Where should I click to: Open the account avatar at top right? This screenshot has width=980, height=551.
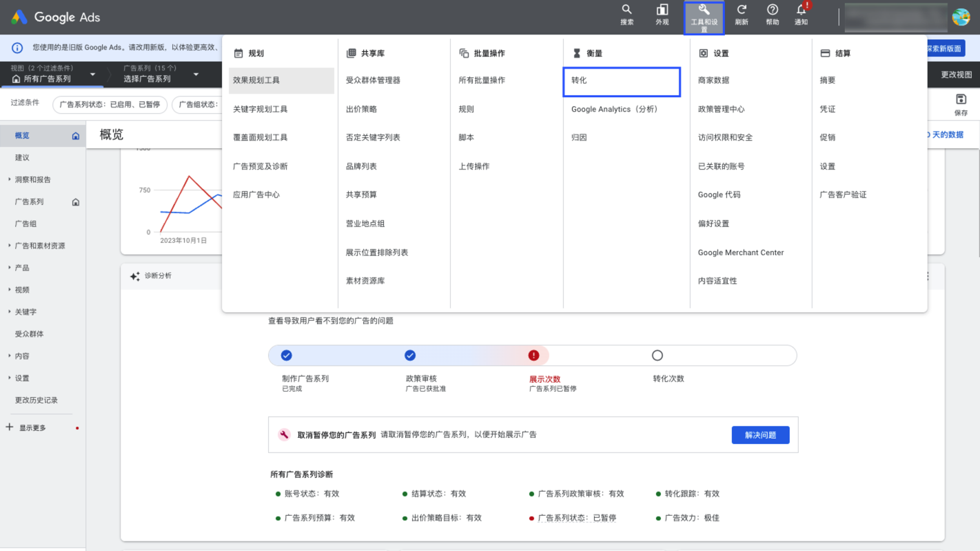click(961, 17)
